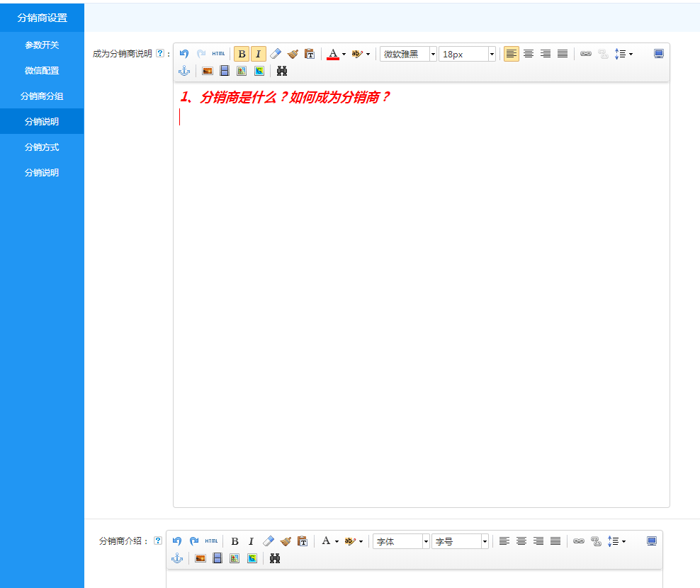Open the line spacing dropdown in top editor
Screen dimensions: 700x588
coord(623,54)
